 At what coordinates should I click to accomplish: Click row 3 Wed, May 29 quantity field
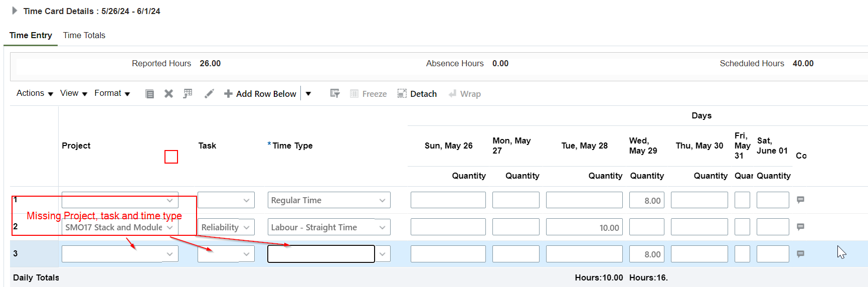point(647,254)
